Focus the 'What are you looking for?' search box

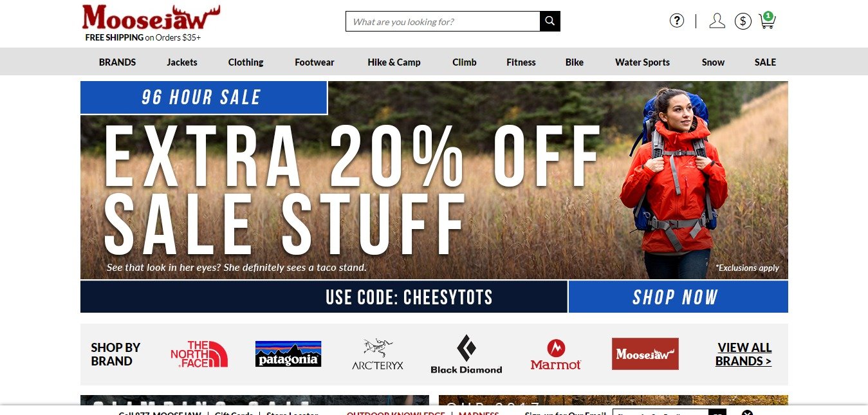coord(443,21)
